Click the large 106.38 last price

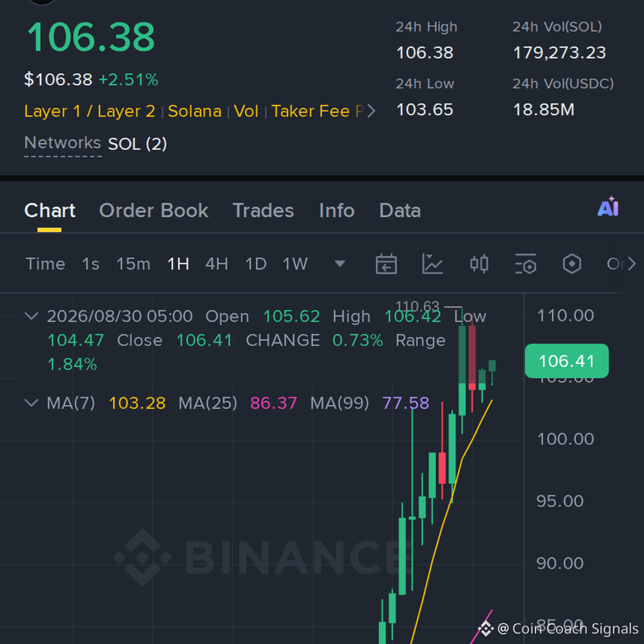(x=91, y=38)
